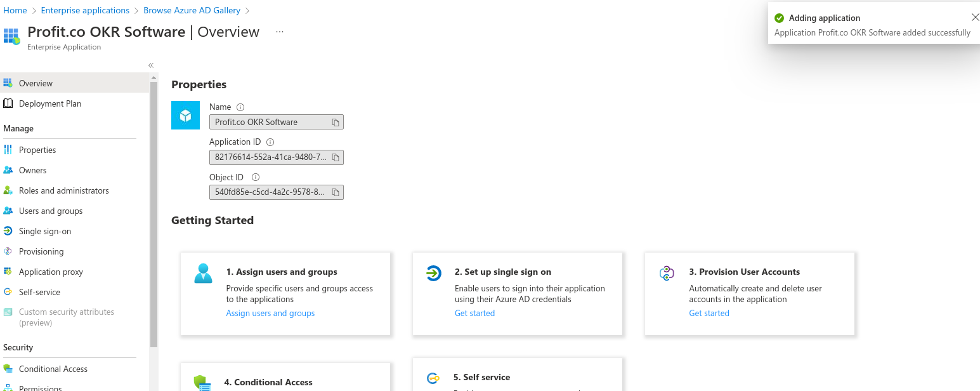Screen dimensions: 980x391
Task: Click the Assign users and groups link
Action: coord(270,313)
